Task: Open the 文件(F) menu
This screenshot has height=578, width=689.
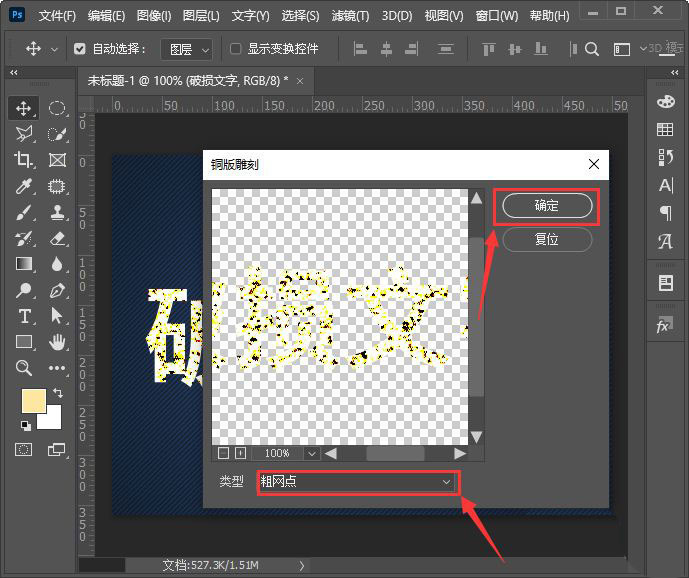Action: click(57, 16)
